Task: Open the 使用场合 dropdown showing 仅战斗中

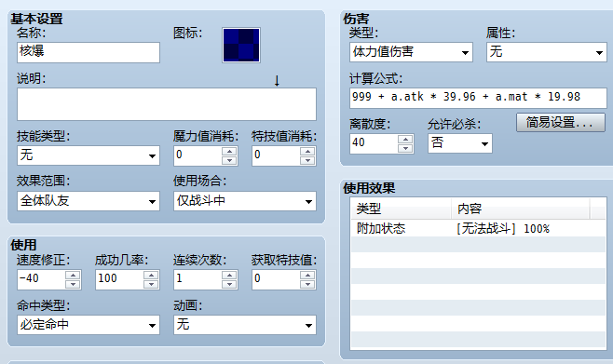Action: pyautogui.click(x=245, y=201)
